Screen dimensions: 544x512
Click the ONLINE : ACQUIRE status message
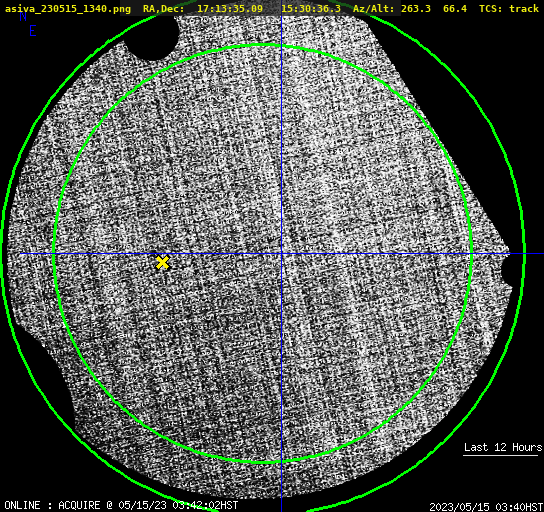pyautogui.click(x=52, y=505)
